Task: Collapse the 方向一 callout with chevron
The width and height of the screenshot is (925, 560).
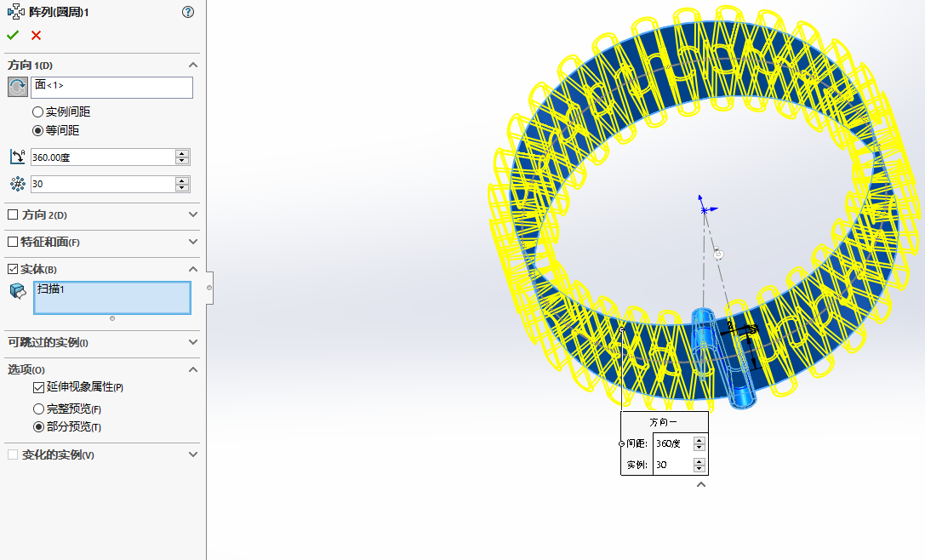Action: (701, 484)
